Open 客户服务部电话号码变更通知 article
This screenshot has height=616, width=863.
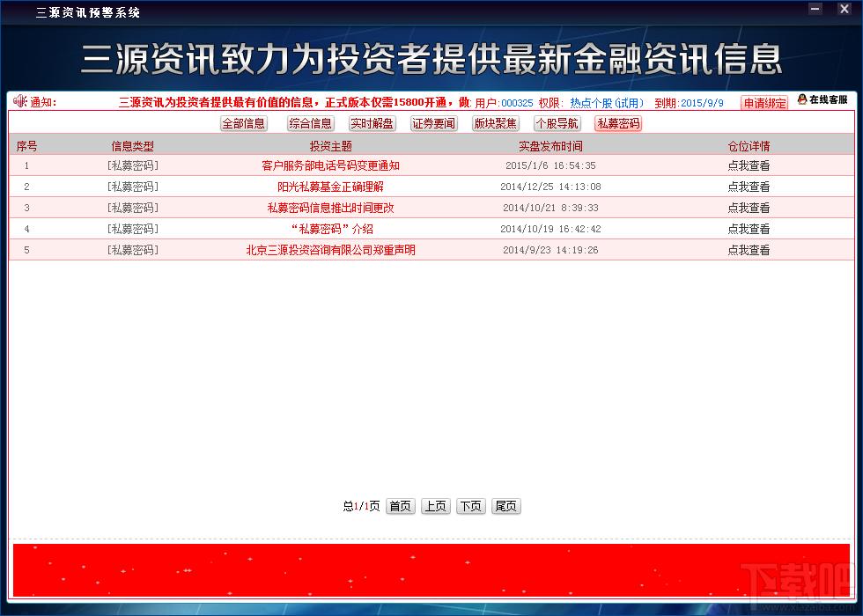click(330, 165)
